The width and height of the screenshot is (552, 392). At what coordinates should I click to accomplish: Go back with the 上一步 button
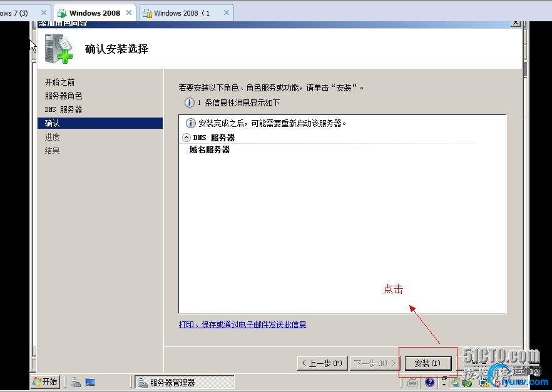322,363
